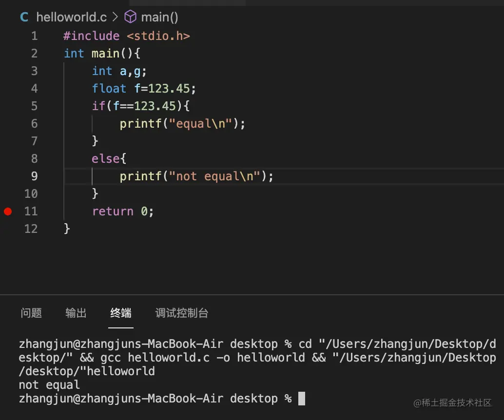504x420 pixels.
Task: Select main() breadcrumb item
Action: [159, 17]
